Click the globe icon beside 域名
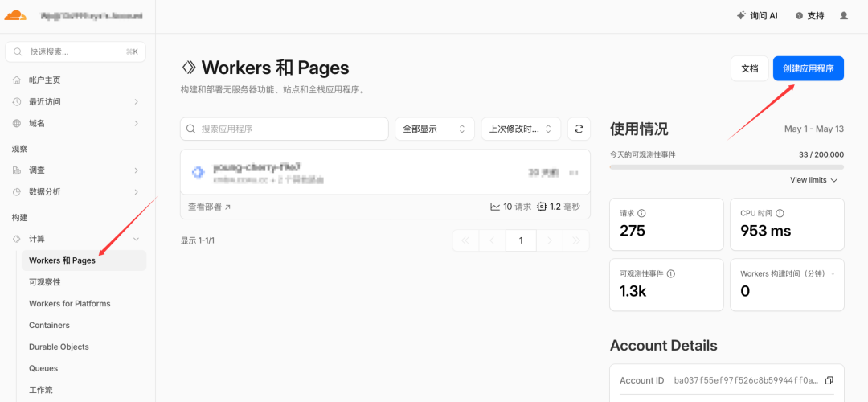Viewport: 868px width, 402px height. coord(17,124)
